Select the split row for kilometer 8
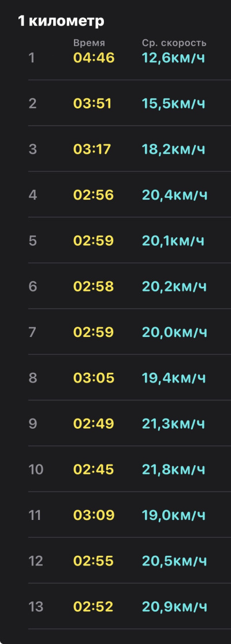Viewport: 231px width, 644px height. [x=129, y=377]
